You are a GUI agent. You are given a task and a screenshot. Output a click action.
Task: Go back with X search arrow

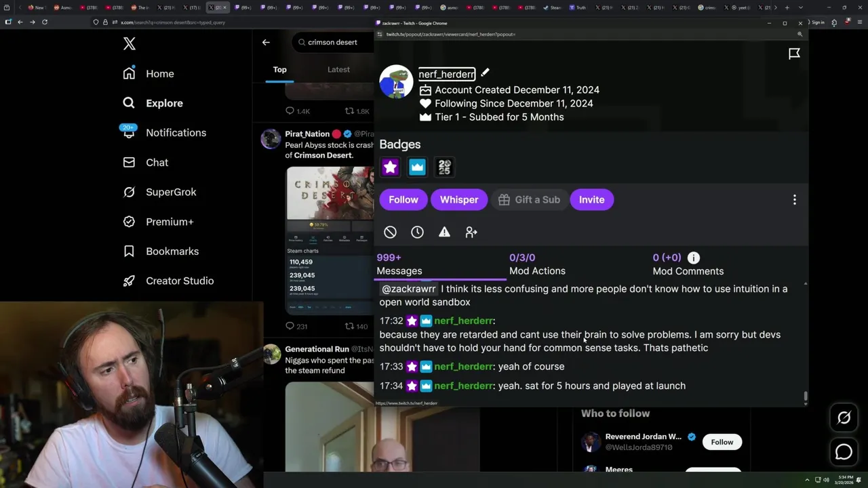pos(266,42)
